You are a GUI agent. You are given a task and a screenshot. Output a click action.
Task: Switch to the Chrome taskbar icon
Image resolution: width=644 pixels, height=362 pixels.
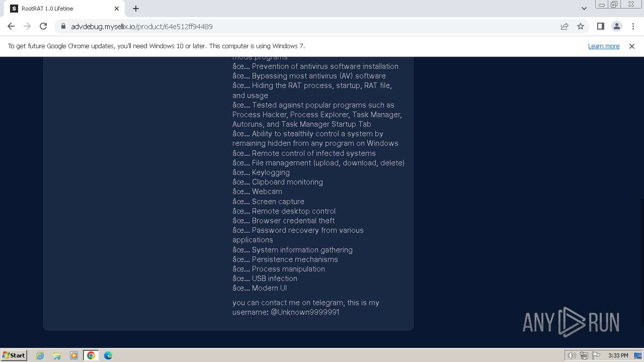[91, 355]
